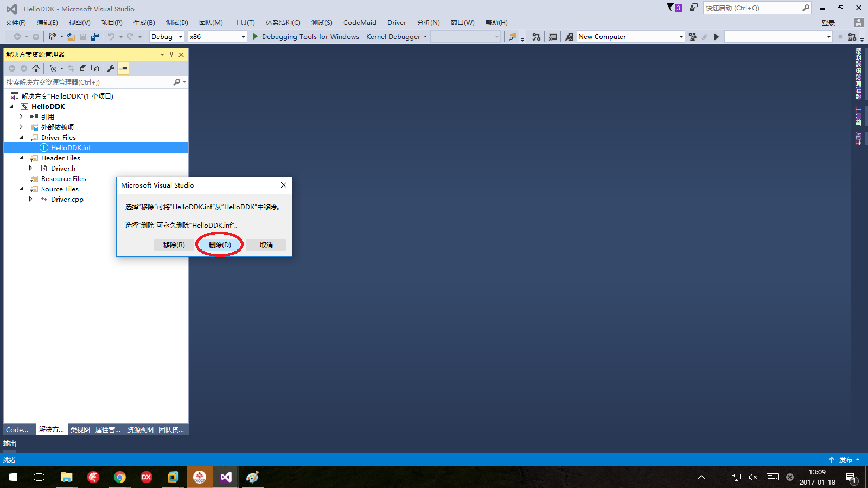Click the New Project toolbar icon
Viewport: 868px width, 488px height.
coord(52,37)
